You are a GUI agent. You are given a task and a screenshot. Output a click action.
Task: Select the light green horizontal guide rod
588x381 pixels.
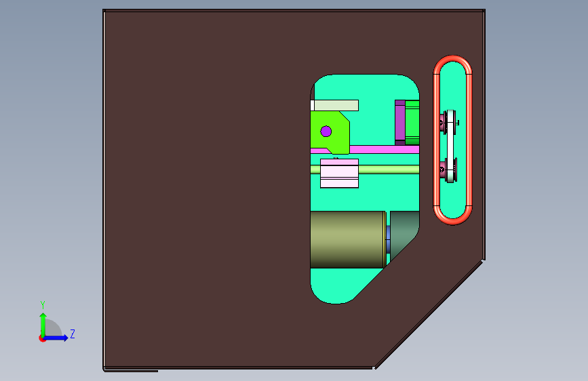[389, 169]
